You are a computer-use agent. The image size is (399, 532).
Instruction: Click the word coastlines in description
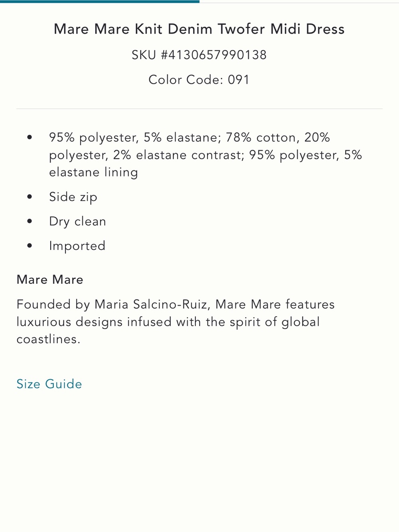[x=48, y=339]
